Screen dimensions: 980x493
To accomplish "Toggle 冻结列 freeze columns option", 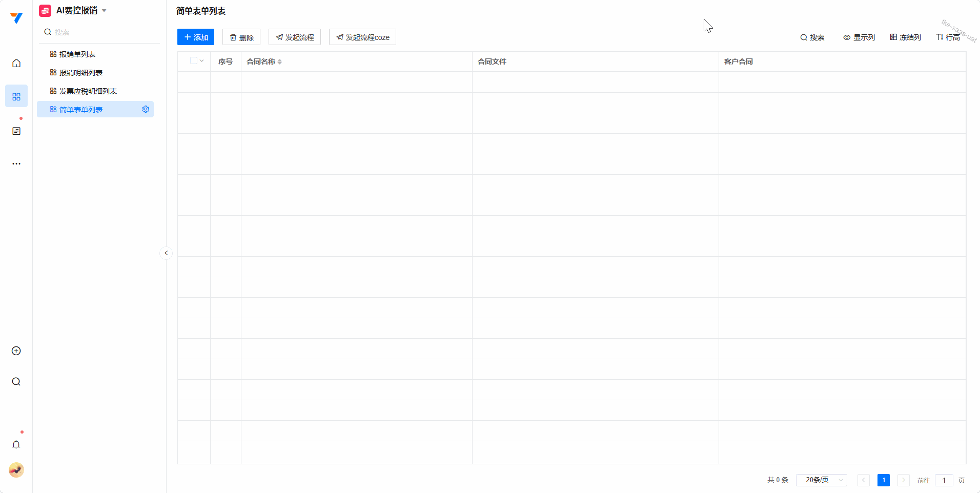I will tap(905, 37).
